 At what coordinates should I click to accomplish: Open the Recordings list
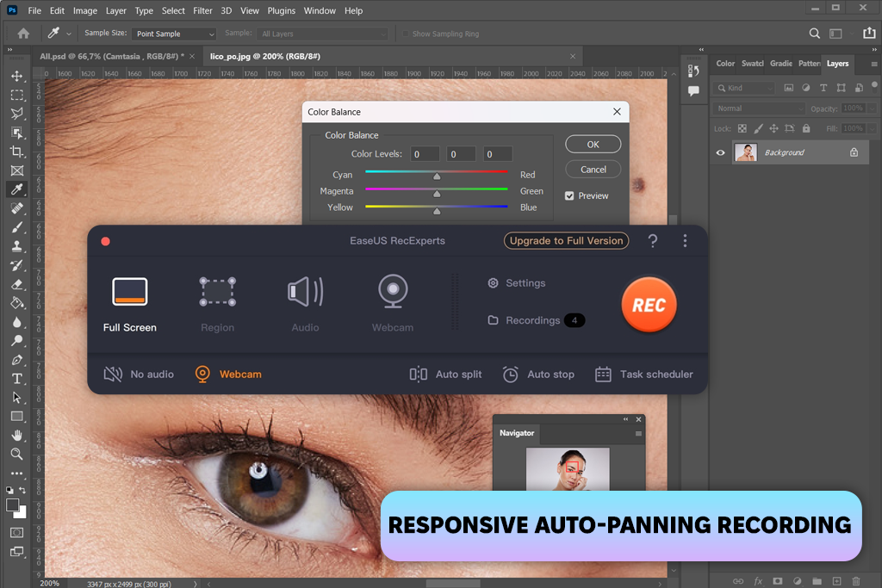click(536, 320)
